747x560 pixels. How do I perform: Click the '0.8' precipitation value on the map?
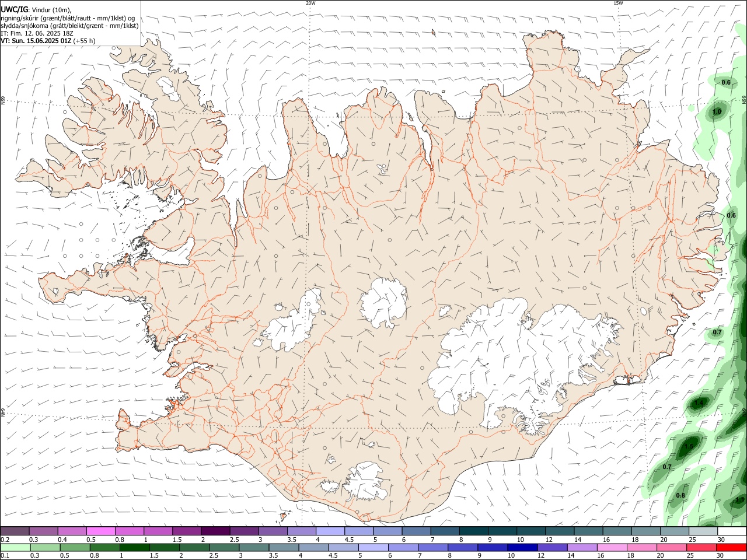click(680, 496)
